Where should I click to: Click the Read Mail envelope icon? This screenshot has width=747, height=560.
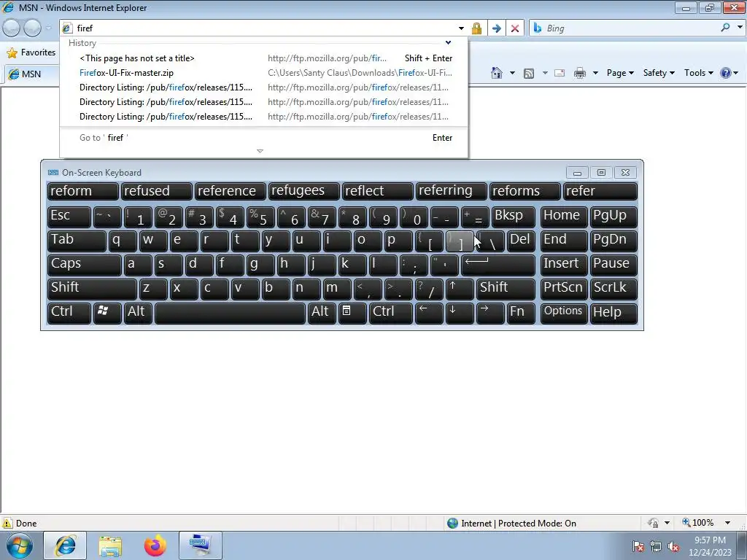(560, 73)
